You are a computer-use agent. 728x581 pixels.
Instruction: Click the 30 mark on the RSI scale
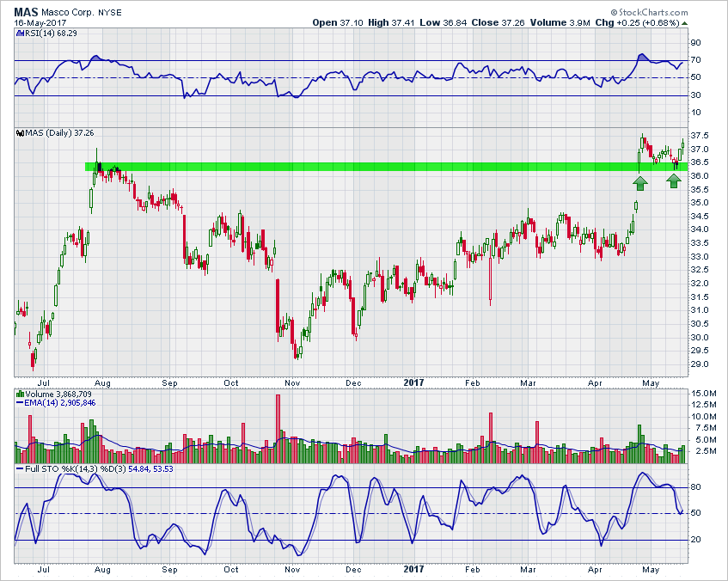coord(695,95)
